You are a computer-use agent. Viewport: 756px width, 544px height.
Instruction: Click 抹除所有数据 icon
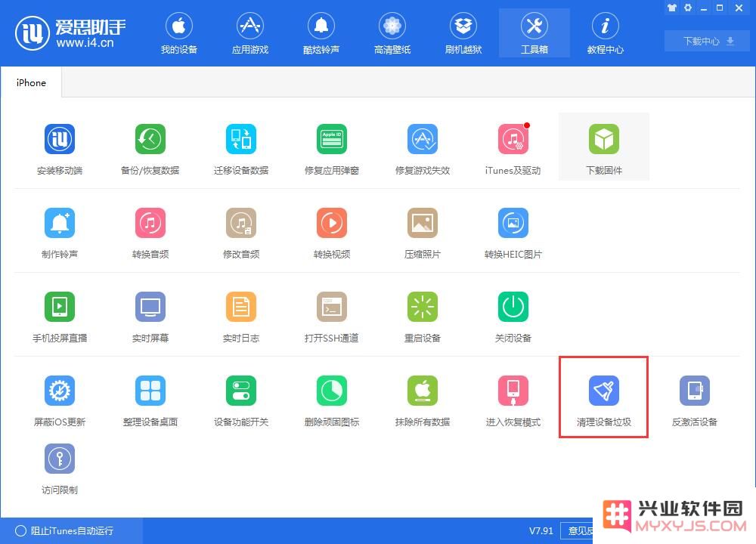pyautogui.click(x=423, y=391)
